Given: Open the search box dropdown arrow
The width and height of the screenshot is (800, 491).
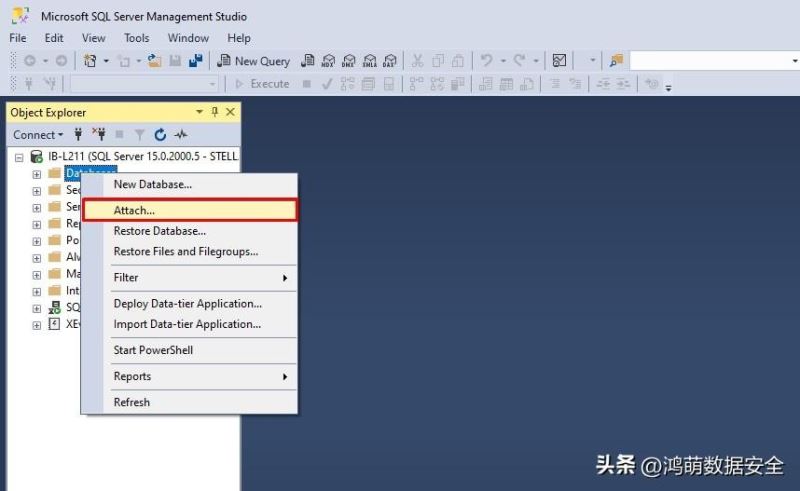Looking at the screenshot, I should point(794,61).
